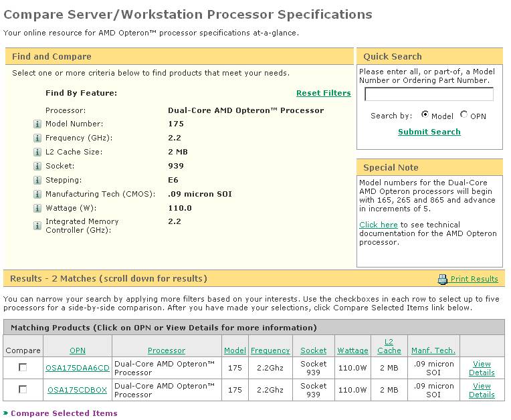Sort results by the L2 Cache column header
Viewport: 511px width, 420px height.
pos(389,346)
